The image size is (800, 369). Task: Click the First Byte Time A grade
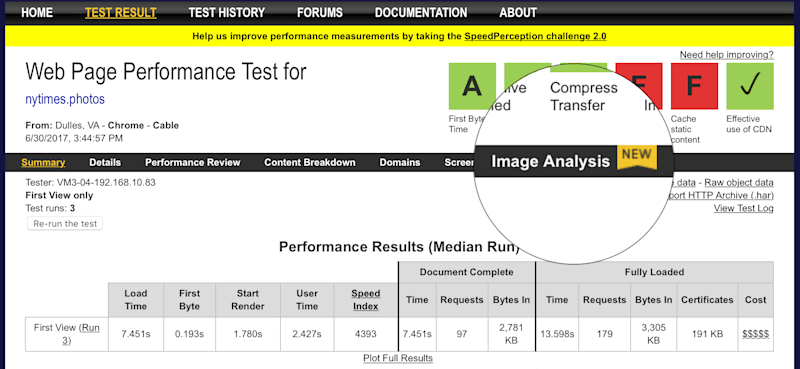pyautogui.click(x=472, y=86)
